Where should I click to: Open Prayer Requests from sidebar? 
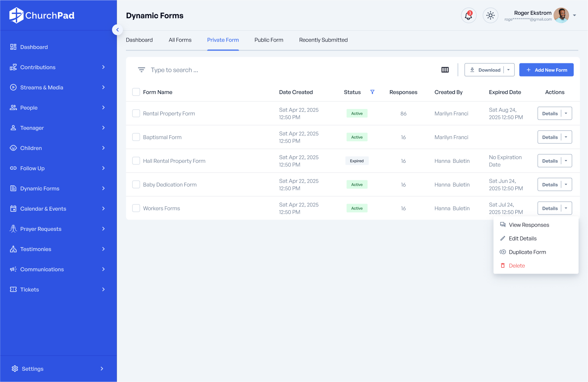tap(41, 229)
